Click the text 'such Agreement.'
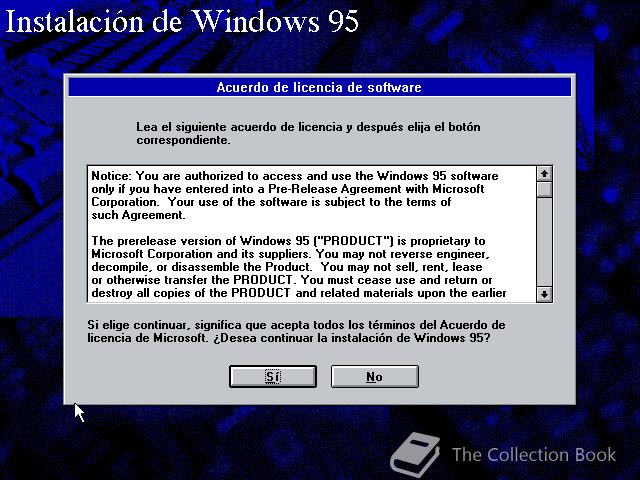 pyautogui.click(x=138, y=215)
